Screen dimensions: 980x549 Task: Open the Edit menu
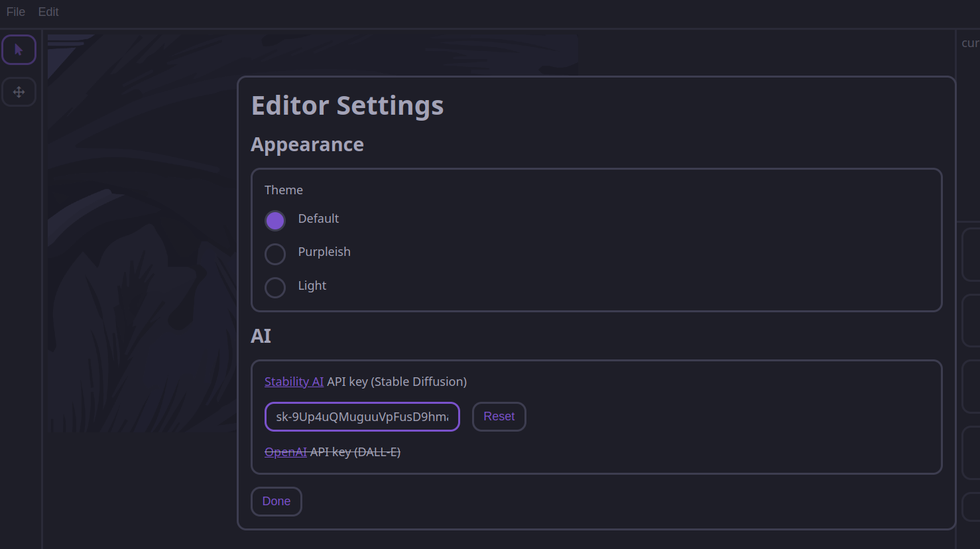[x=48, y=12]
